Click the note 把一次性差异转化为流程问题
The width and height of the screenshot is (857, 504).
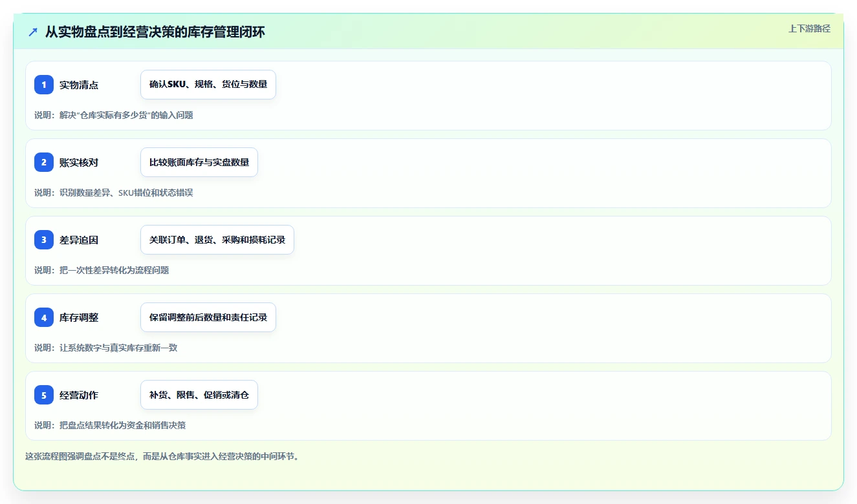click(x=114, y=270)
